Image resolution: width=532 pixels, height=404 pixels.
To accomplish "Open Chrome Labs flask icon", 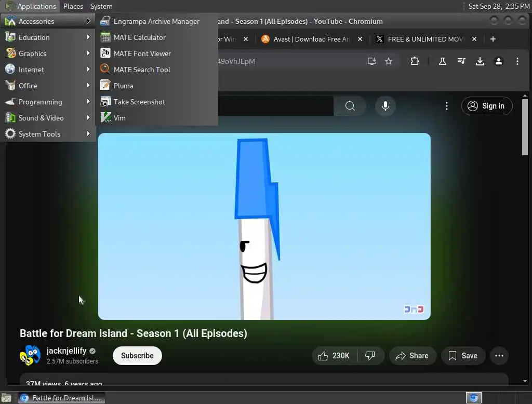I will 442,61.
